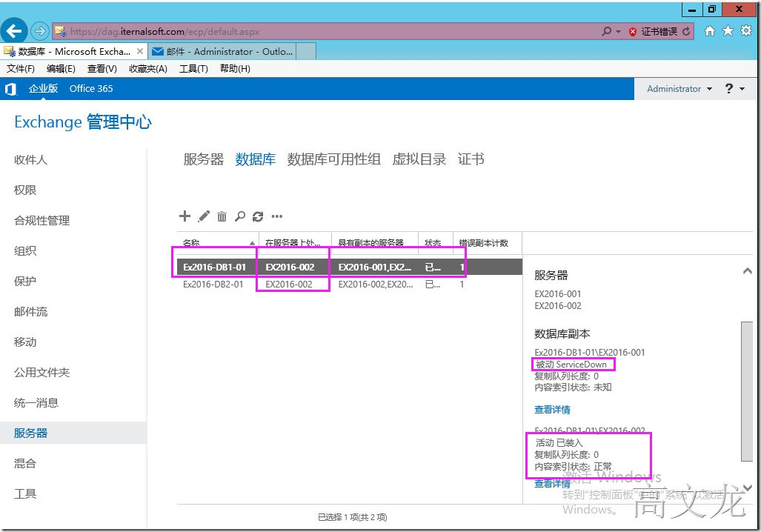Click the Office logo icon in header
This screenshot has width=761, height=532.
click(10, 89)
